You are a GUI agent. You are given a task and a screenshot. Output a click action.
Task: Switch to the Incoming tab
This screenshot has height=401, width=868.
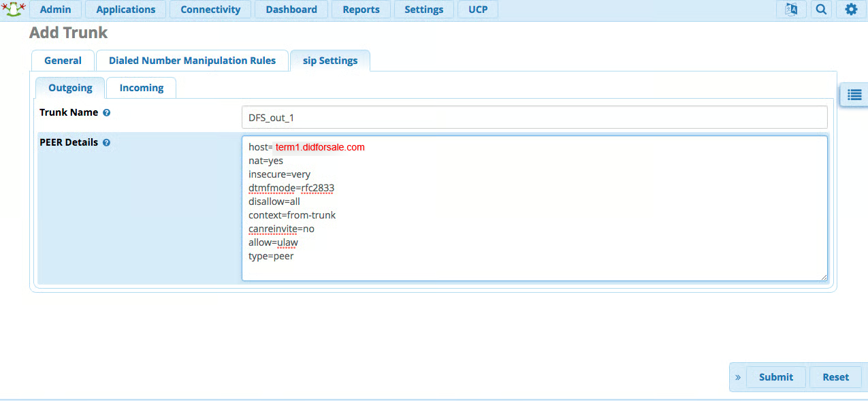[x=142, y=88]
